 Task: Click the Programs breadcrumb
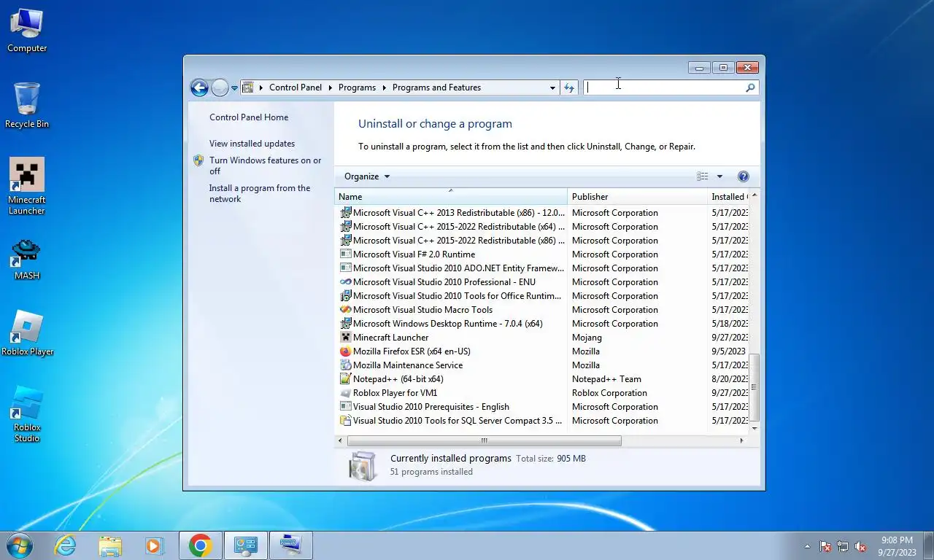pos(357,87)
